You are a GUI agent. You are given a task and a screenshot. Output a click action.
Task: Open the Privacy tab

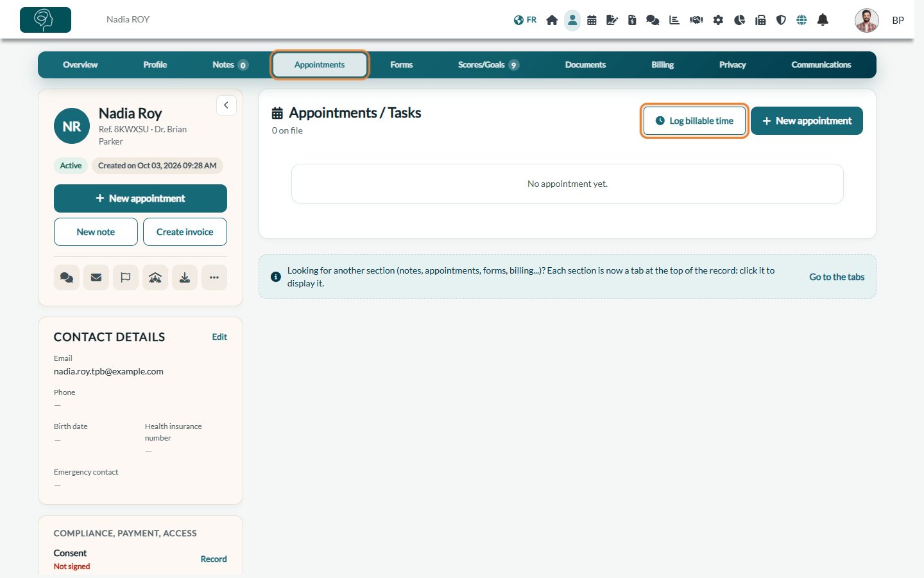tap(733, 65)
